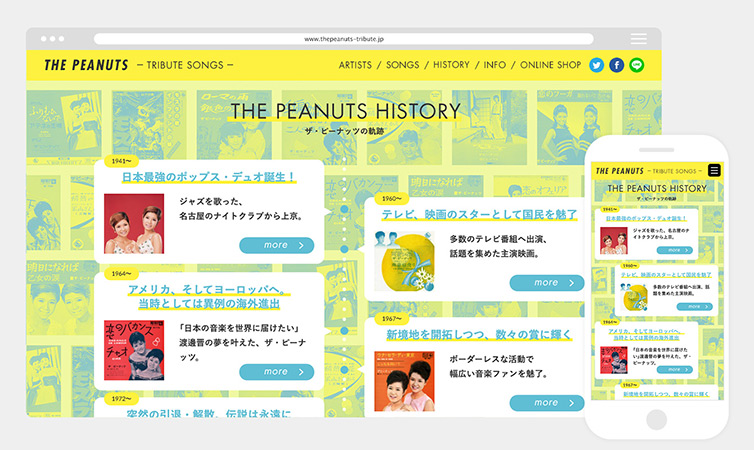This screenshot has height=450, width=754.
Task: Select the 1960~ year label
Action: click(x=391, y=199)
